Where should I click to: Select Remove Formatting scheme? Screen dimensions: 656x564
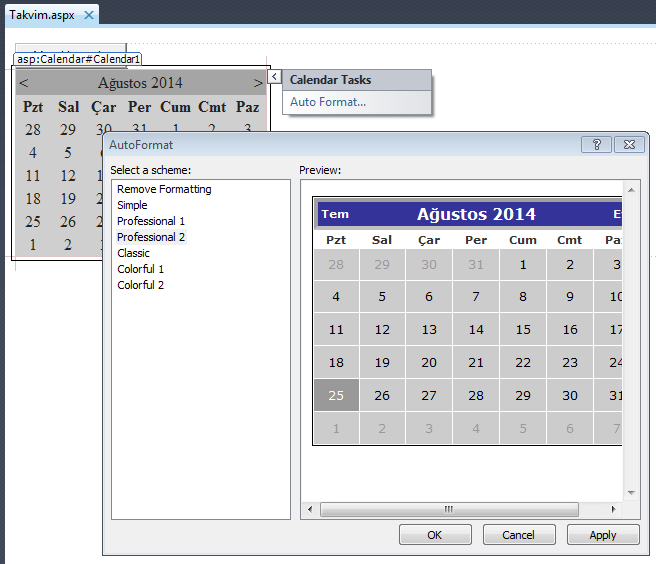(164, 189)
